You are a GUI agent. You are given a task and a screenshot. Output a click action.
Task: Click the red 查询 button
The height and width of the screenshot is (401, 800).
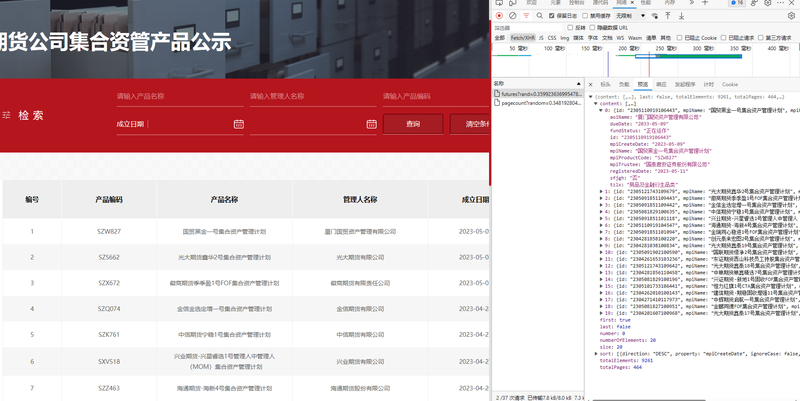tap(413, 124)
